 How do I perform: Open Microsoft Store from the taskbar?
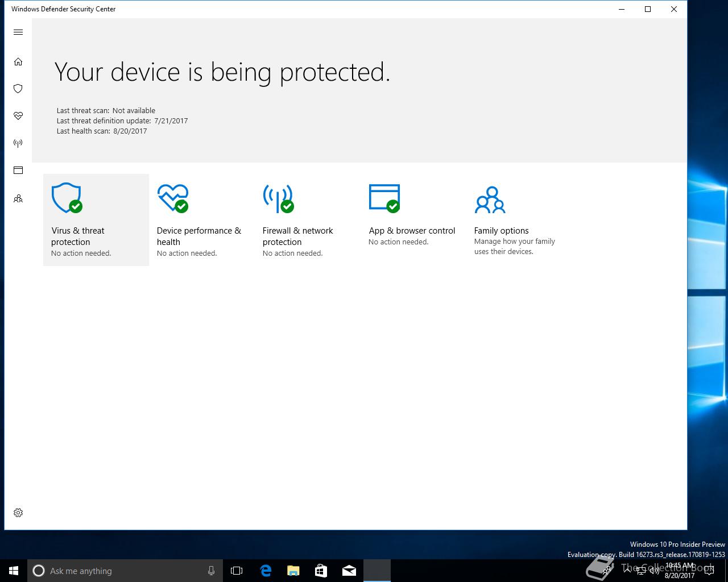pos(321,571)
